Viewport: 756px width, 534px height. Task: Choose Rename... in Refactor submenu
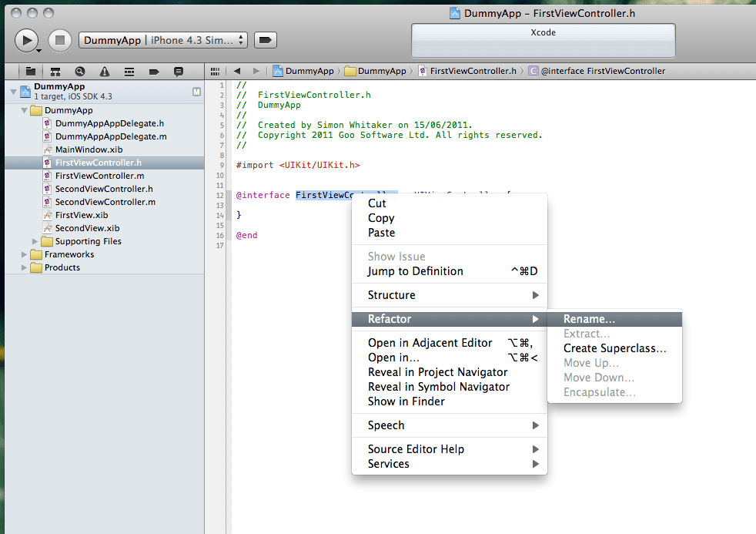click(x=615, y=319)
